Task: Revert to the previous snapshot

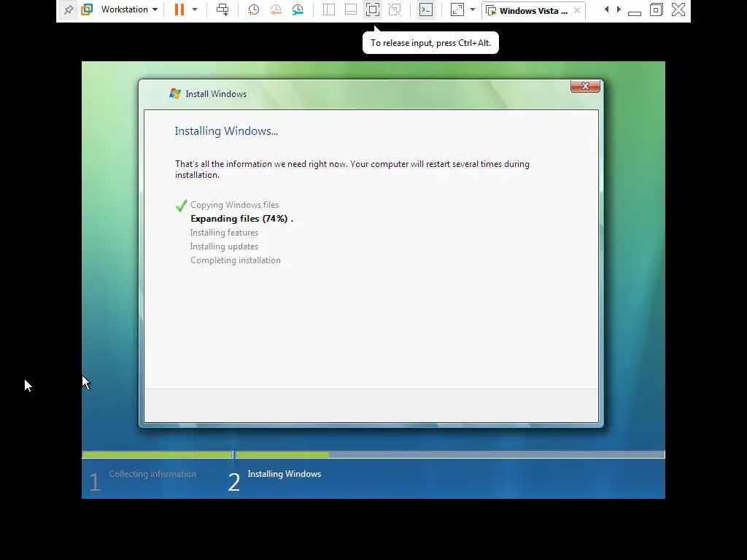Action: tap(275, 9)
